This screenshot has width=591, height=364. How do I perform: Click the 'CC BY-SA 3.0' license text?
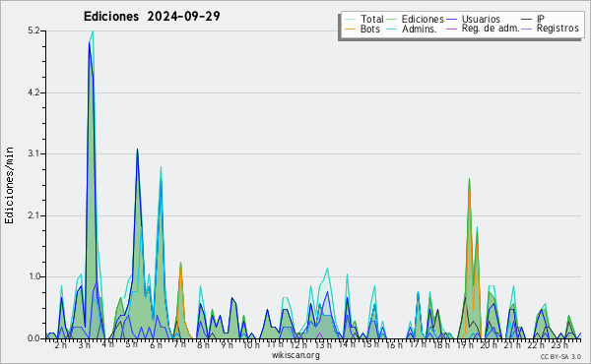tap(560, 357)
